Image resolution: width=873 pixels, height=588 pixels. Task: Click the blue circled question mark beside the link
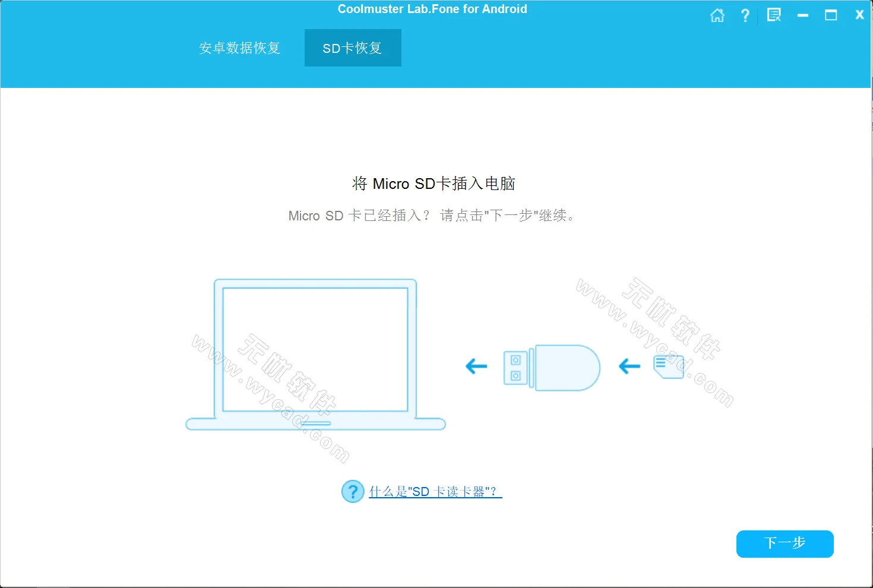coord(352,491)
